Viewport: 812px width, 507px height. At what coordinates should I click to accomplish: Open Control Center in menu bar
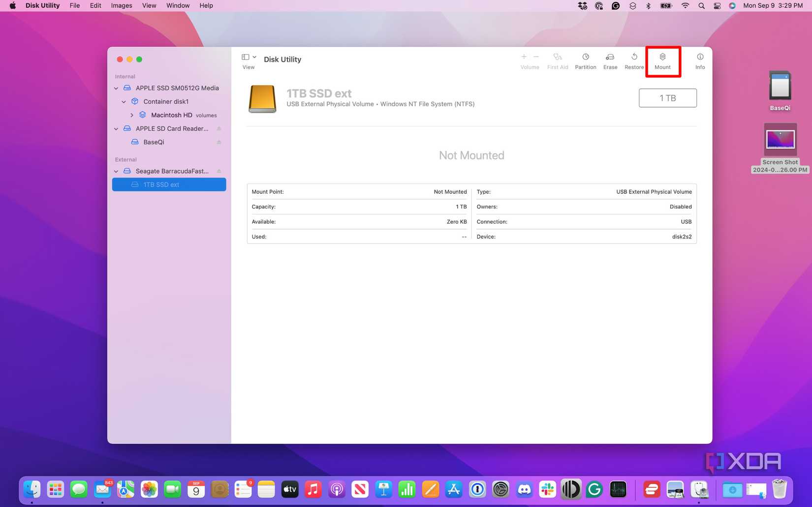717,5
